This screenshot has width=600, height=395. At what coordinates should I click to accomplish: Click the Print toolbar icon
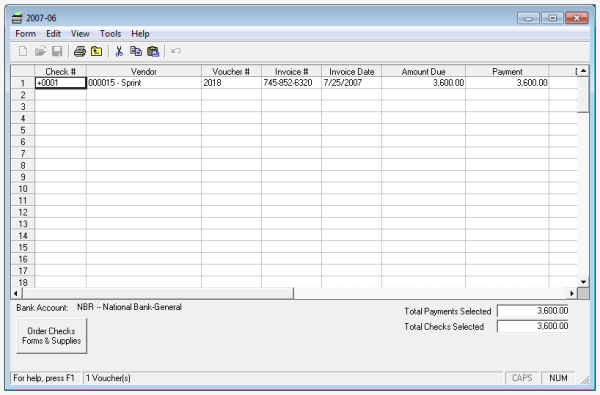pyautogui.click(x=80, y=51)
